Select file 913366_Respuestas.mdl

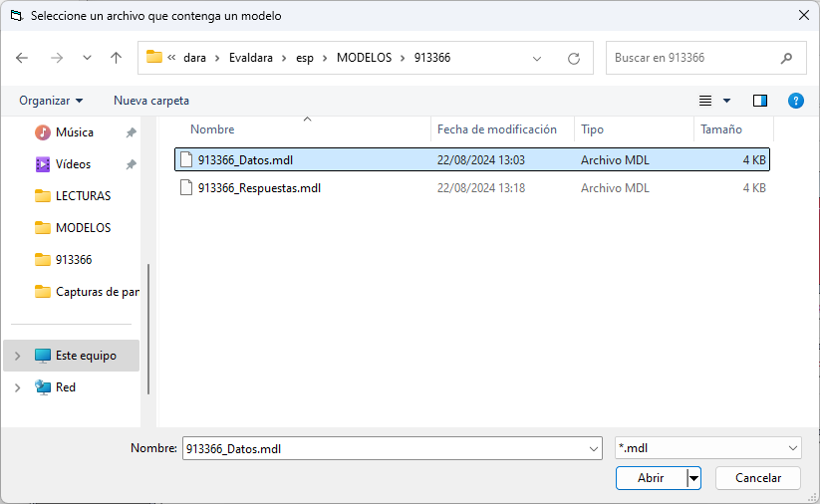472,187
